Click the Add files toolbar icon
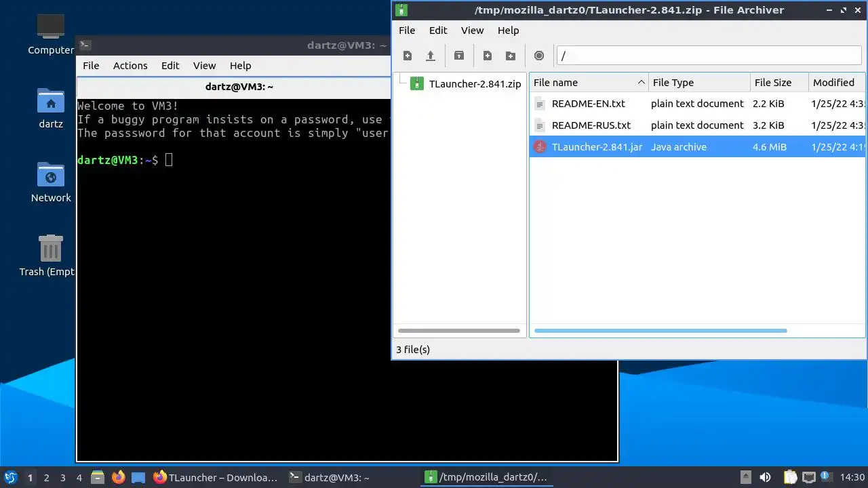868x488 pixels. (x=488, y=56)
